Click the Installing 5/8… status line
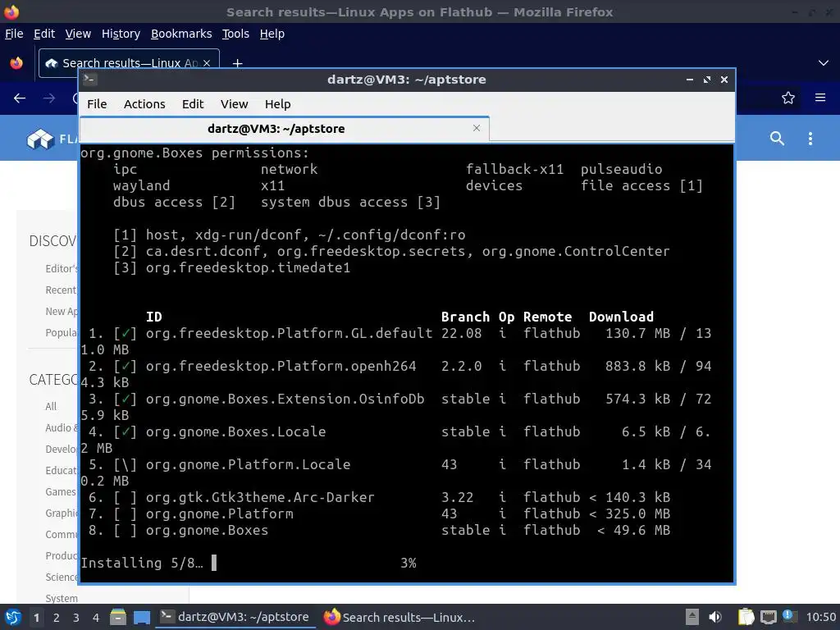Image resolution: width=840 pixels, height=630 pixels. point(142,563)
